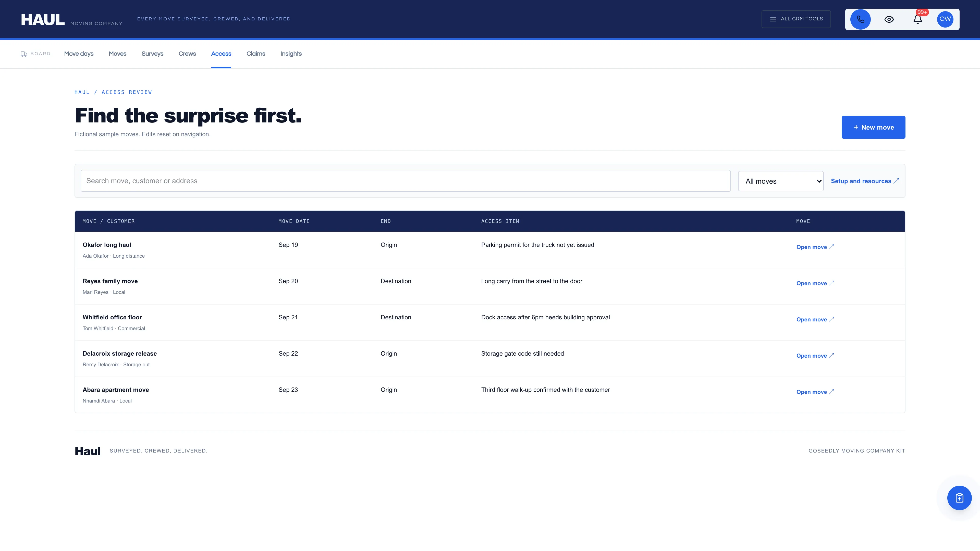
Task: Open the Insights tab
Action: coord(291,54)
